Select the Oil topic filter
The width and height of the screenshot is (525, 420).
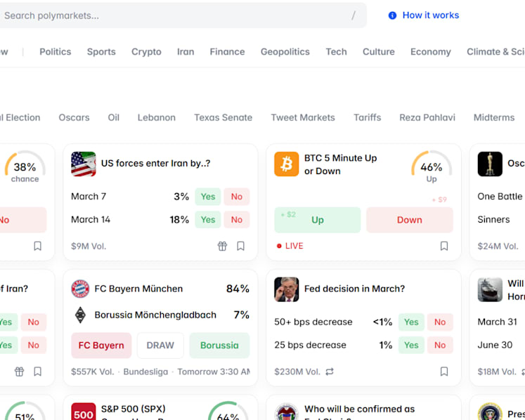(x=114, y=118)
